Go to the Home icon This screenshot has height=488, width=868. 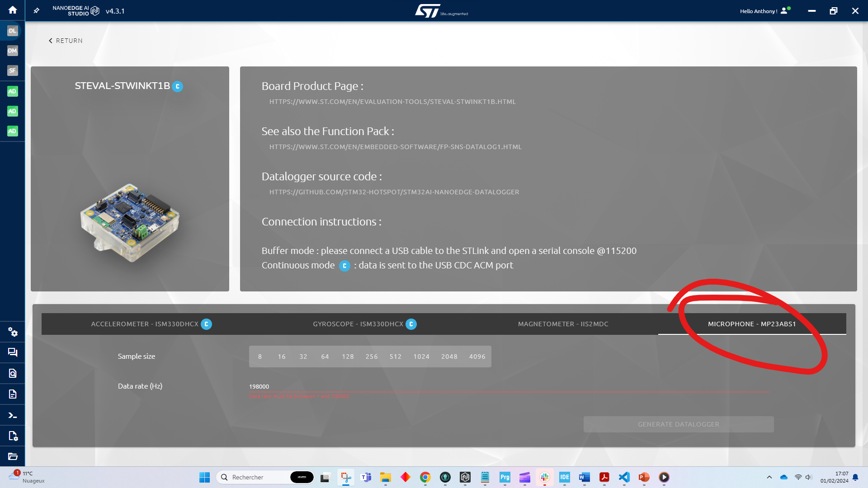[x=13, y=10]
